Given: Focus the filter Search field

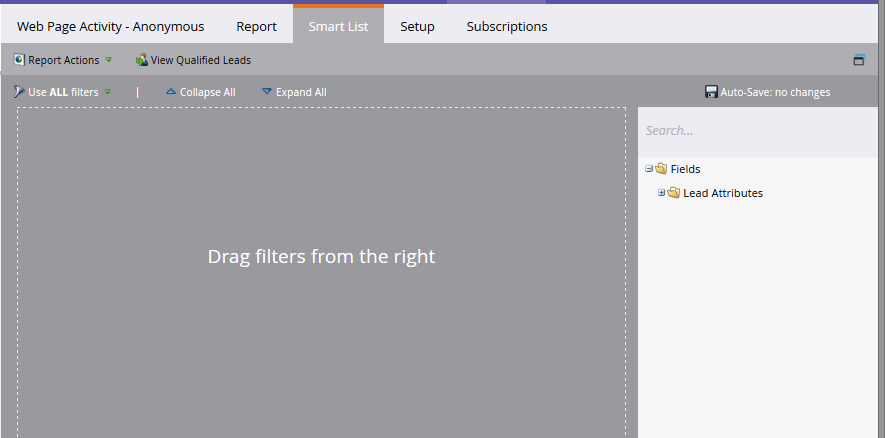Looking at the screenshot, I should (760, 131).
